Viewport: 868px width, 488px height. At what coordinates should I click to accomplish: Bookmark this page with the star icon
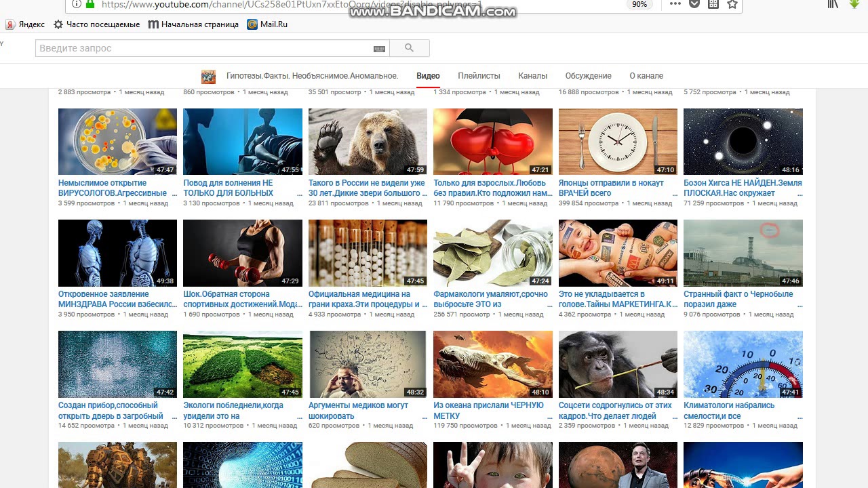tap(732, 4)
